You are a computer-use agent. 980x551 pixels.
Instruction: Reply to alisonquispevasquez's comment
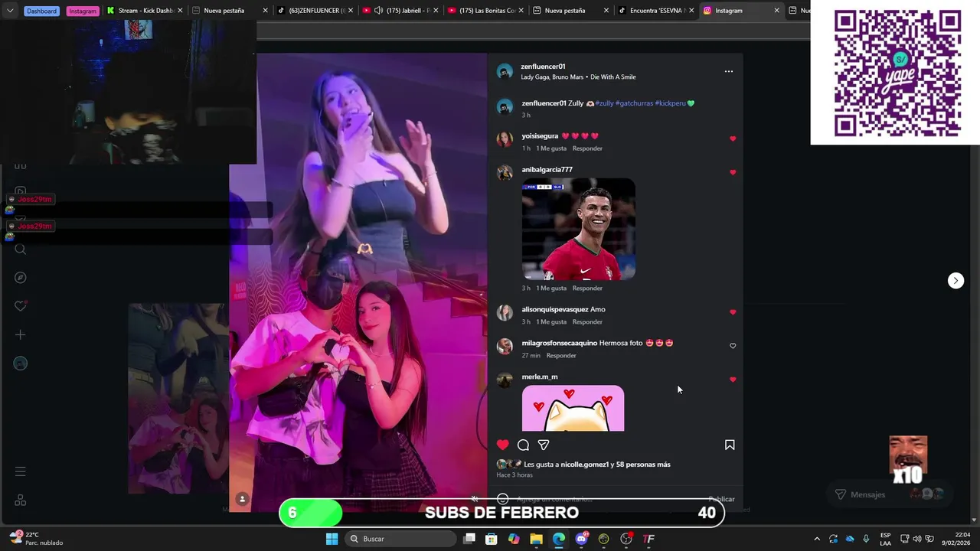[x=587, y=322]
